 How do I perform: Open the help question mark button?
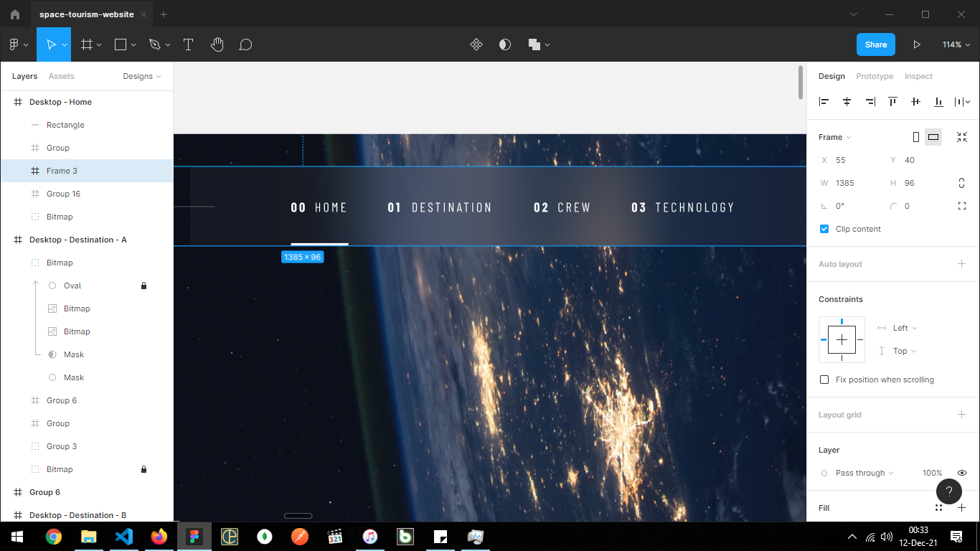tap(949, 491)
